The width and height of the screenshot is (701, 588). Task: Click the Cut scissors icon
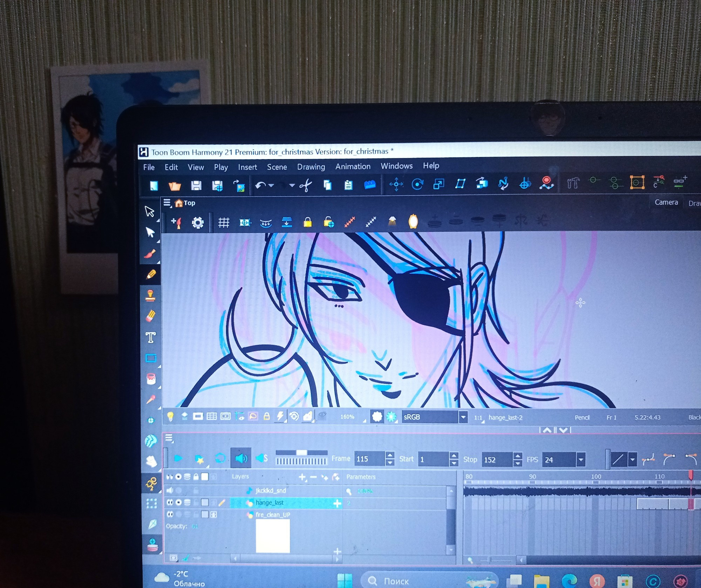306,185
